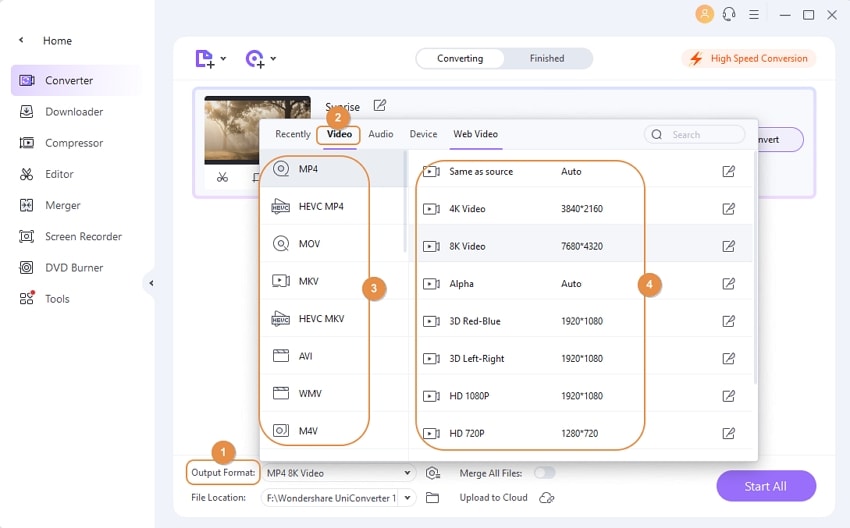Image resolution: width=850 pixels, height=528 pixels.
Task: Switch to the Finished list
Action: pyautogui.click(x=547, y=59)
